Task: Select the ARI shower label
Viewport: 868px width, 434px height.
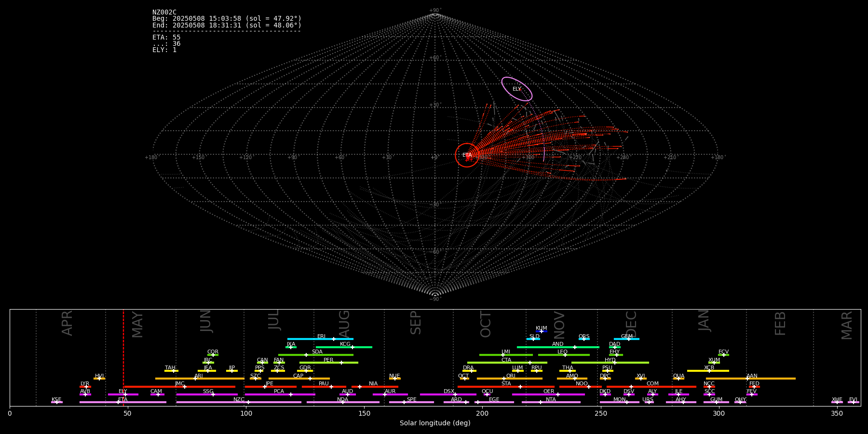Action: point(199,376)
